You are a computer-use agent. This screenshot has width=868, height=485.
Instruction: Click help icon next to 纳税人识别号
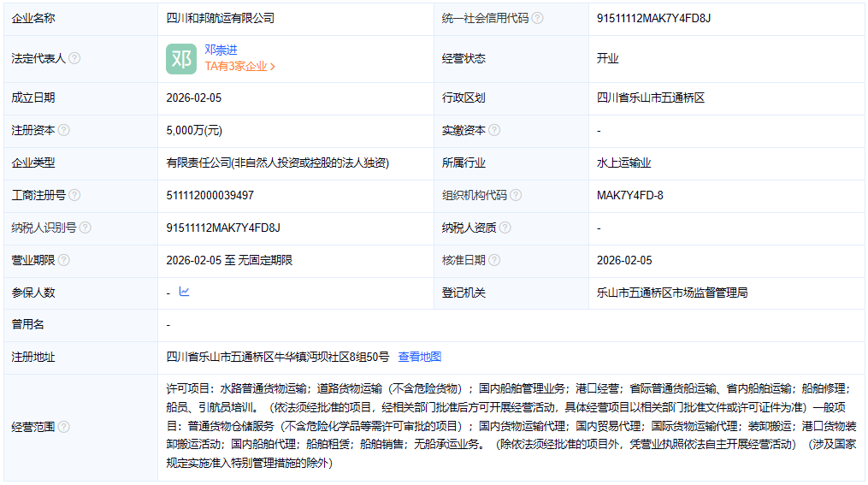coord(86,228)
